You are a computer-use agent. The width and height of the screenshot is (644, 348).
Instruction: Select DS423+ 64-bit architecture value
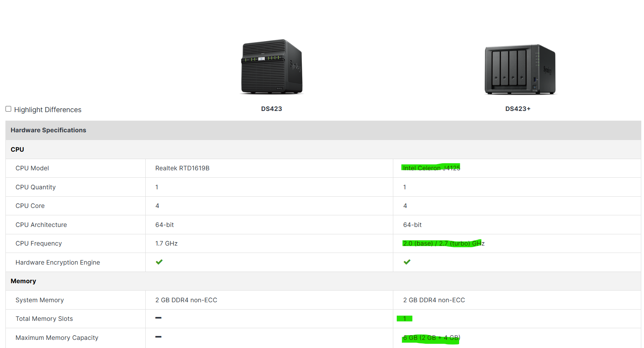point(412,225)
